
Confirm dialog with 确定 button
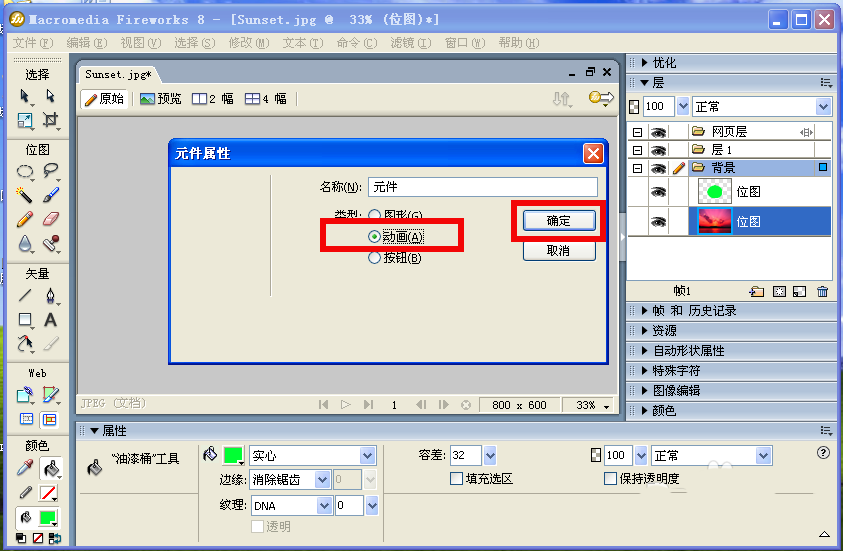(x=559, y=220)
